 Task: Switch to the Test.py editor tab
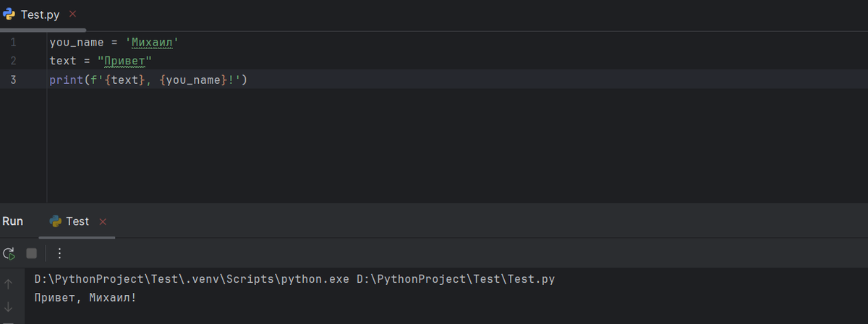[41, 14]
